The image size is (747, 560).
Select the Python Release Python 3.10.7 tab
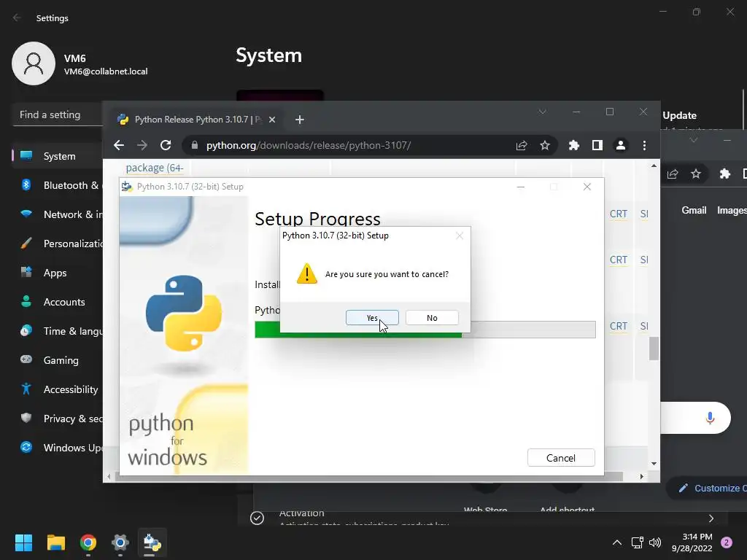point(197,120)
